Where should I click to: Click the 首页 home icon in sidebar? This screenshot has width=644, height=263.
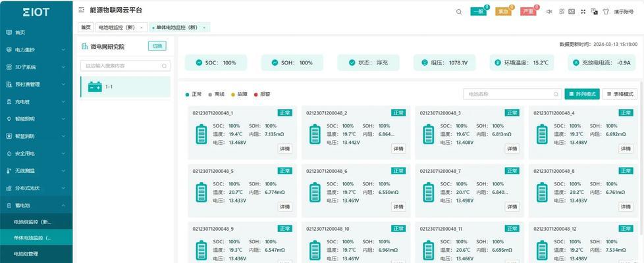tap(9, 32)
